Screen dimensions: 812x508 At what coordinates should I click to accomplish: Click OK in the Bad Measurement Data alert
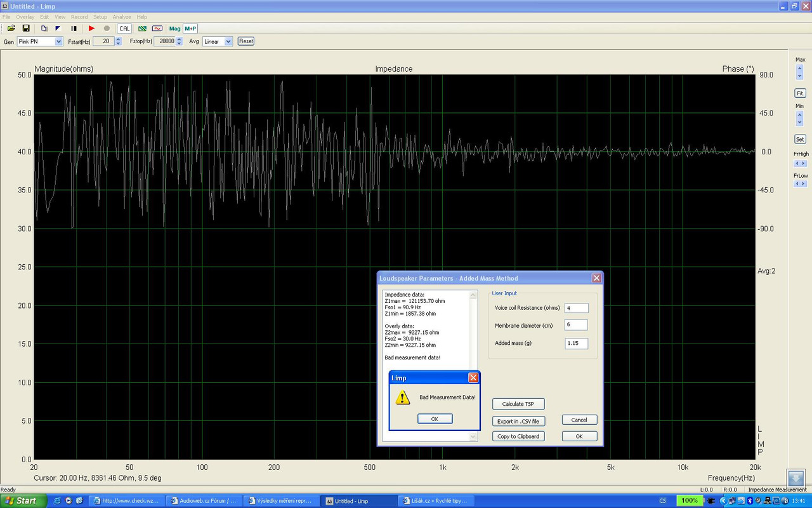435,419
